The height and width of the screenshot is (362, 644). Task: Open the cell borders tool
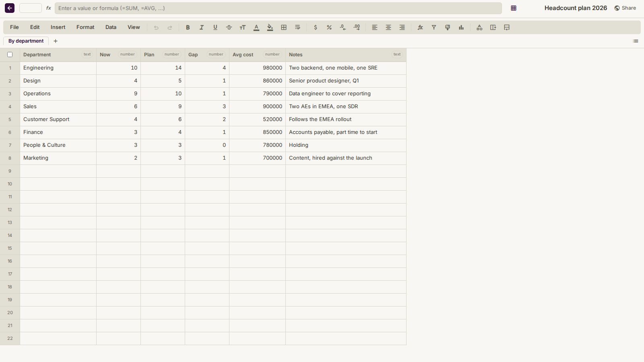click(x=283, y=27)
